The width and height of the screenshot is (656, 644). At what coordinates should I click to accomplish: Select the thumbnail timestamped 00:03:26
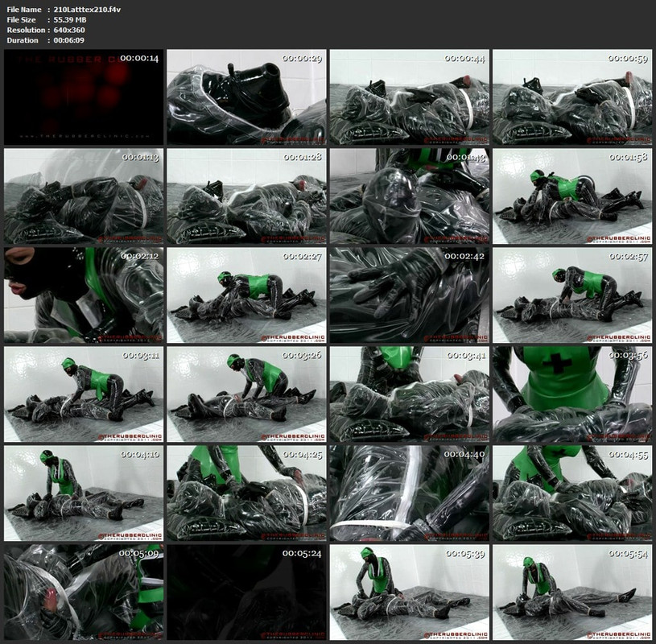[x=246, y=394]
